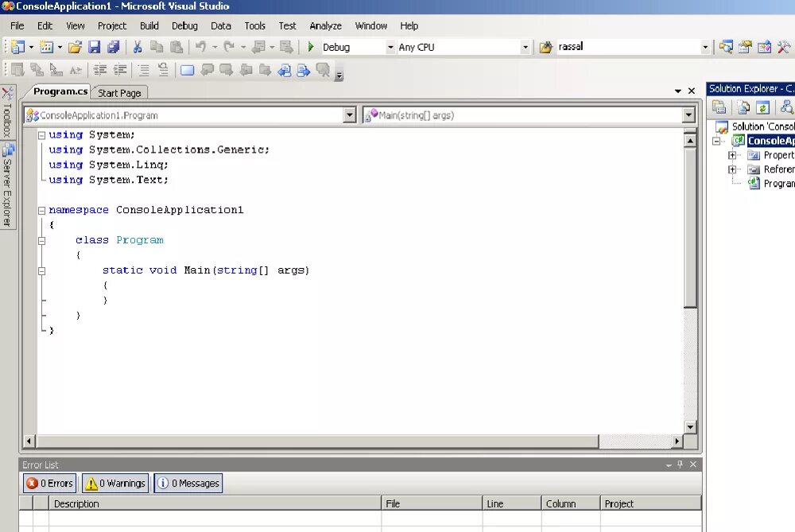The height and width of the screenshot is (532, 795).
Task: Click the Find in Files icon beside rassal
Action: 545,47
